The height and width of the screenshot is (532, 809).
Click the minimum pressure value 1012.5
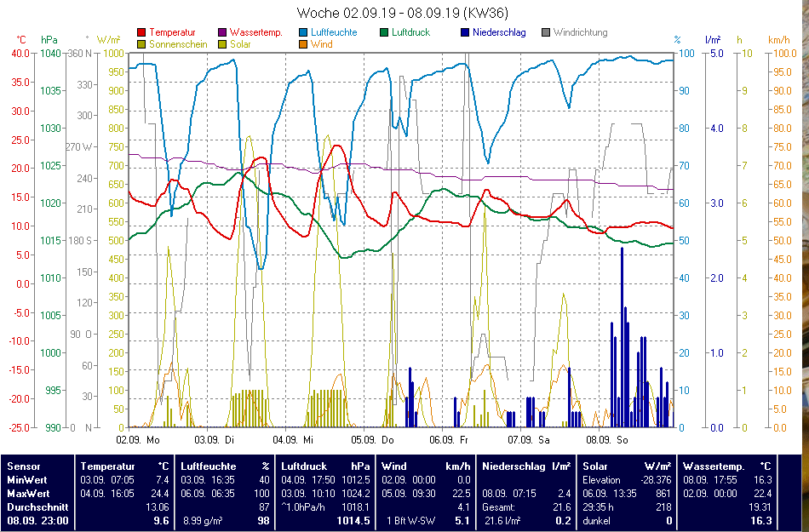tap(356, 480)
